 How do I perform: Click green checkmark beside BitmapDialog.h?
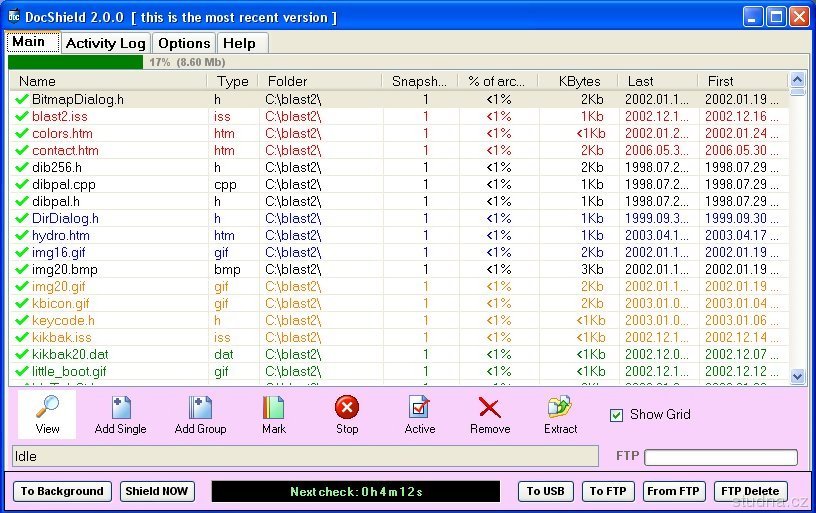click(x=21, y=99)
